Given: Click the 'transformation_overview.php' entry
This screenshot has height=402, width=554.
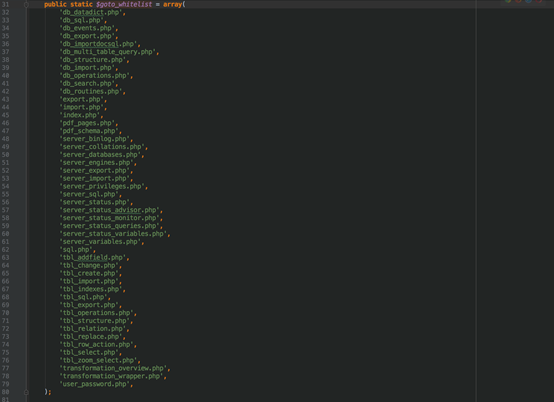Looking at the screenshot, I should coord(113,368).
